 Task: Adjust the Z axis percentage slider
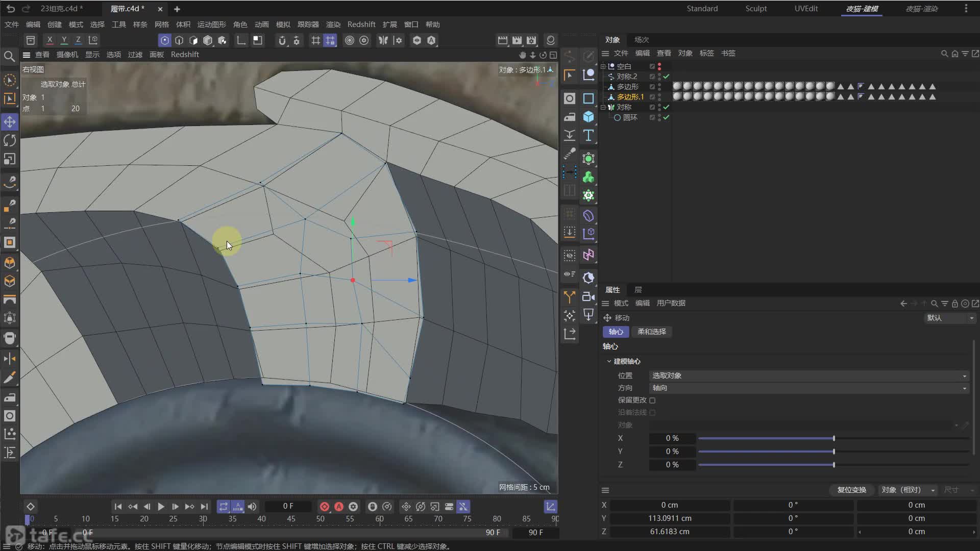[834, 465]
